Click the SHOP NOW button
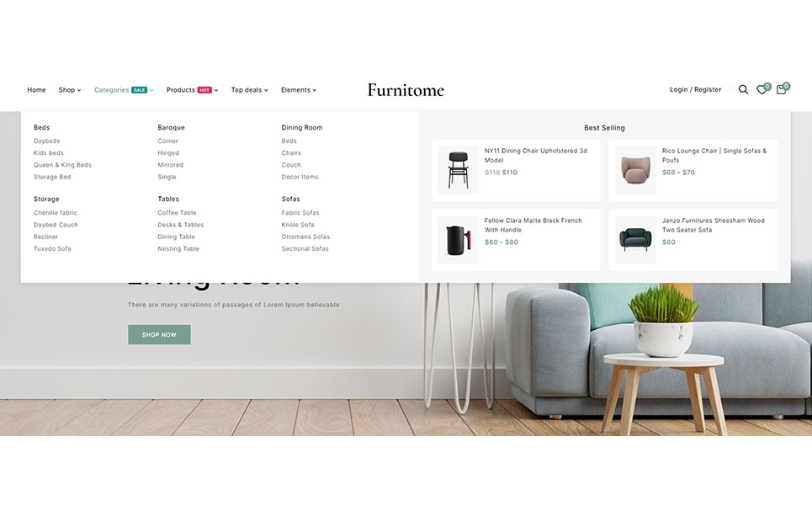Viewport: 812px width, 505px height. pos(159,335)
